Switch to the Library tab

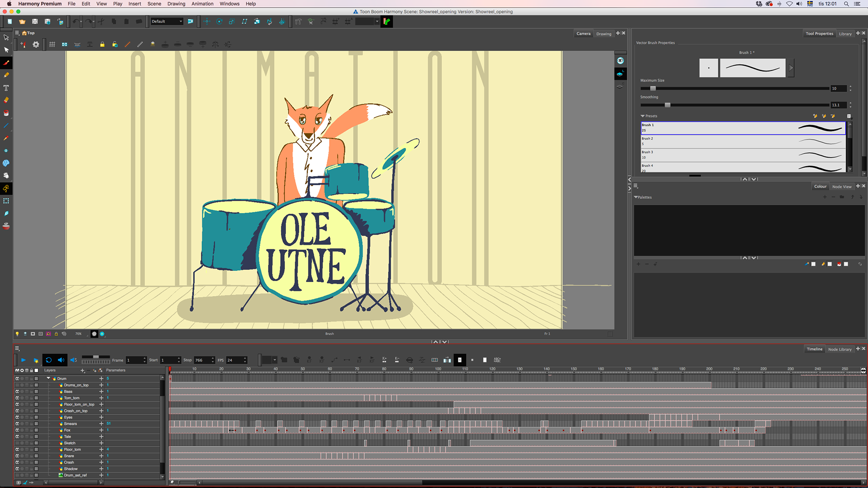coord(845,34)
